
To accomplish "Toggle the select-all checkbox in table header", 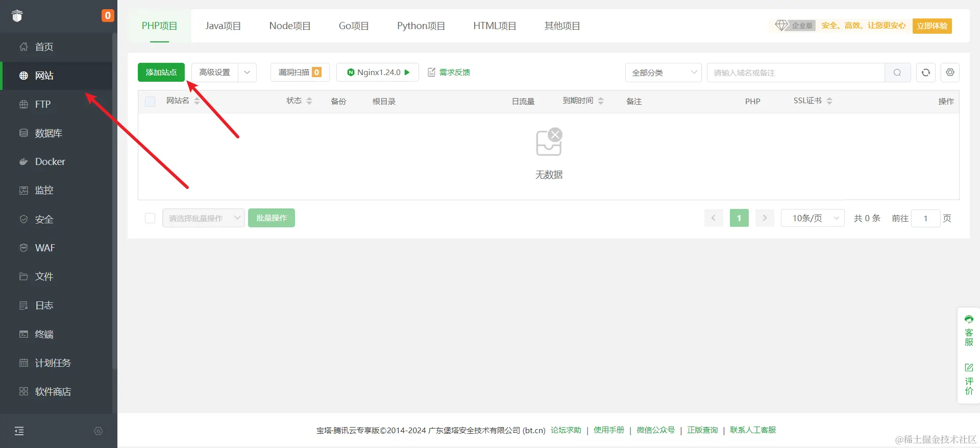I will (150, 102).
